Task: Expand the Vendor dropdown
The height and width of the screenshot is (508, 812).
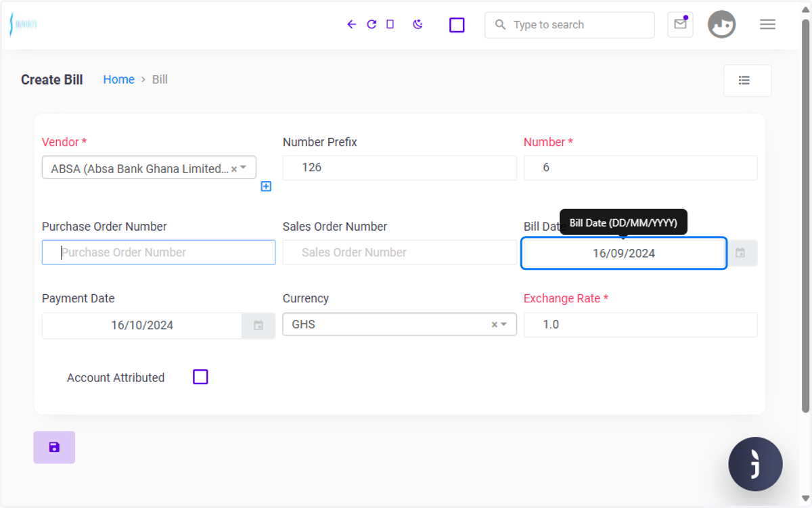Action: (244, 168)
